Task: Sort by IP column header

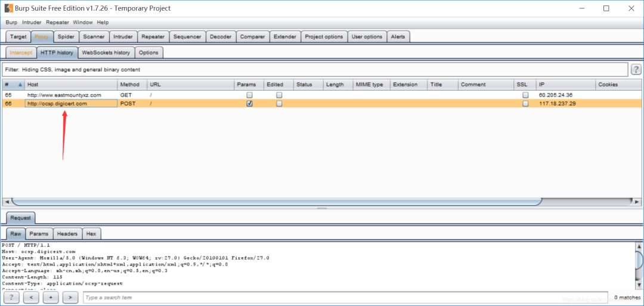Action: coord(566,85)
